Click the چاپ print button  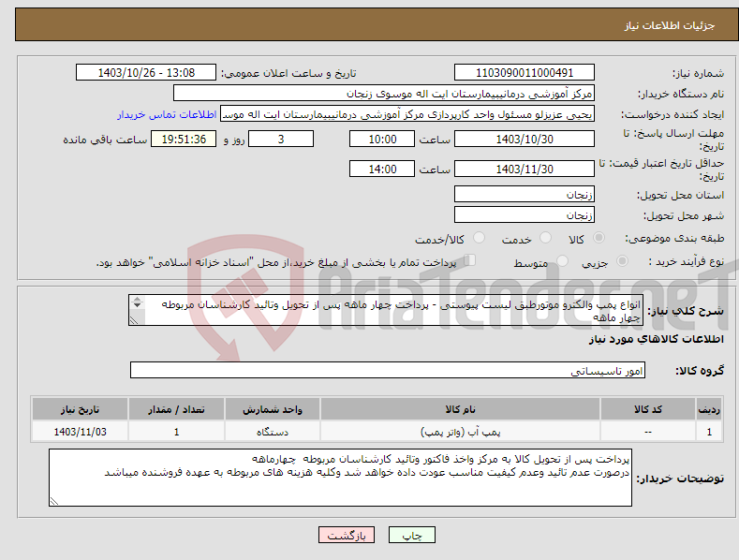[x=412, y=535]
